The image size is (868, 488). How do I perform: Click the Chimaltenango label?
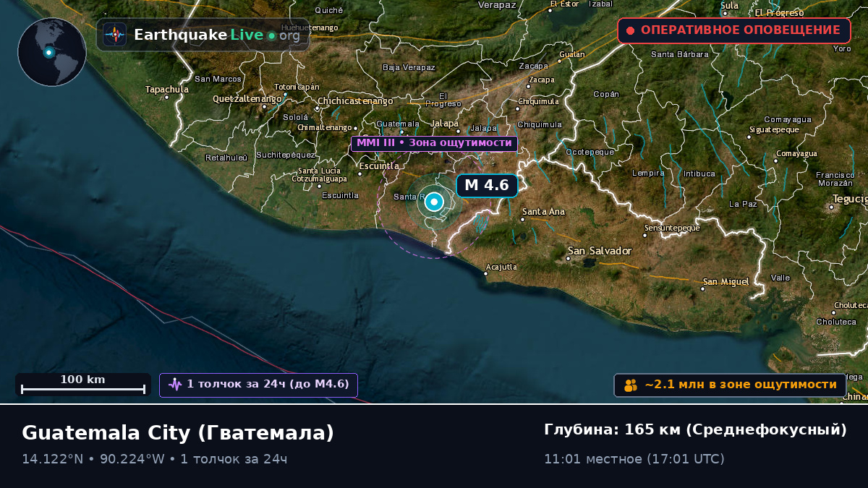click(x=325, y=127)
